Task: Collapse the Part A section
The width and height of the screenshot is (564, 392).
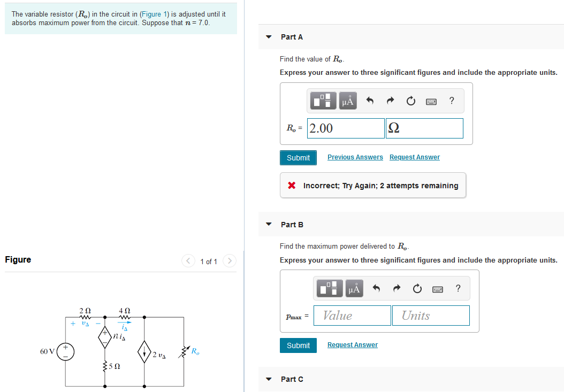Action: coord(269,37)
